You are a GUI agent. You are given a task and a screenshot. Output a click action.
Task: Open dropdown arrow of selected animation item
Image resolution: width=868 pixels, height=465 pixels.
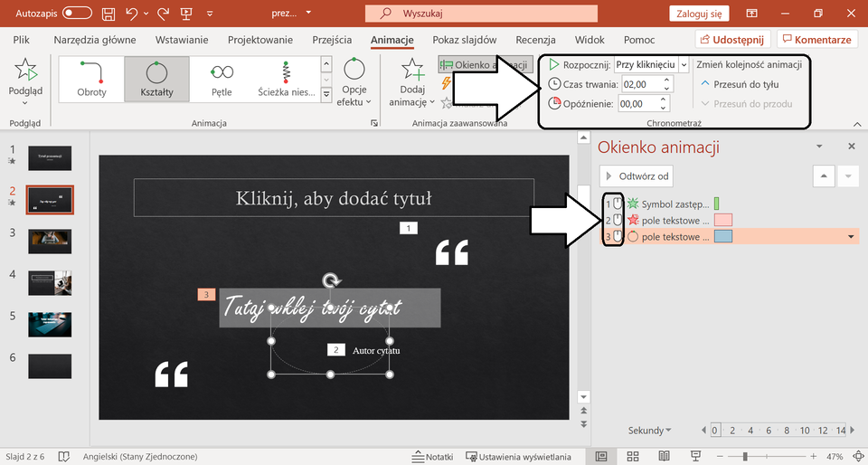850,236
